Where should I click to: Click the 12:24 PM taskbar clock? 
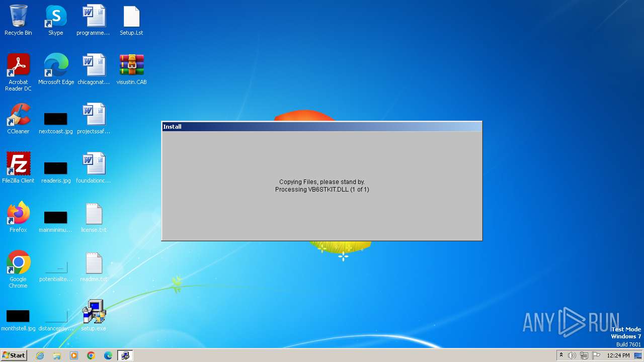pos(618,355)
